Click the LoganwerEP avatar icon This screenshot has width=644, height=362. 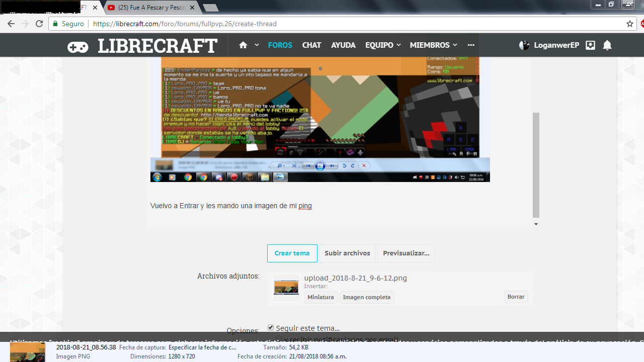(x=524, y=45)
